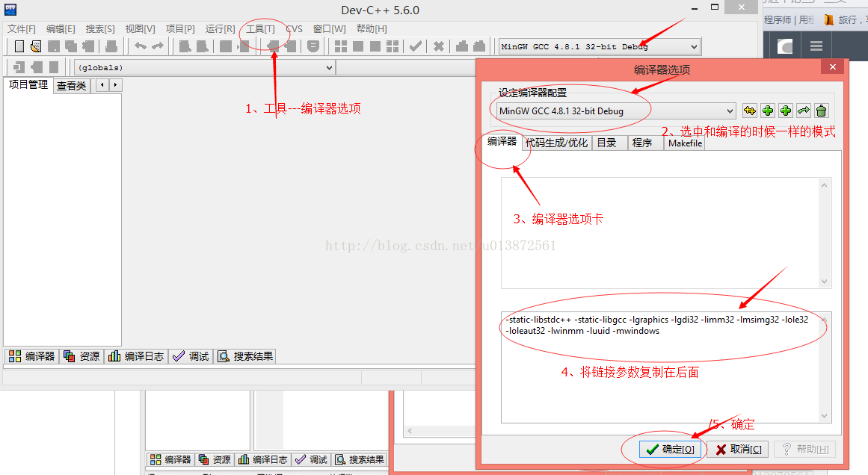Open the 视图[V] menu
The width and height of the screenshot is (868, 475).
[140, 29]
